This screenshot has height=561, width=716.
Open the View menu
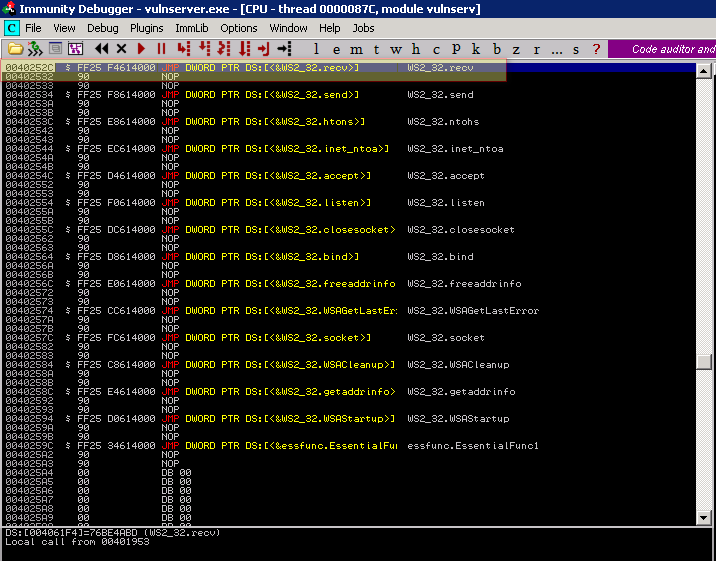click(64, 28)
